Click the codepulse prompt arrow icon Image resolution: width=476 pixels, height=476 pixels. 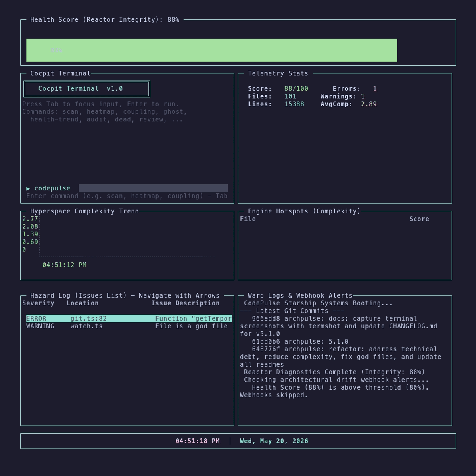coord(28,188)
